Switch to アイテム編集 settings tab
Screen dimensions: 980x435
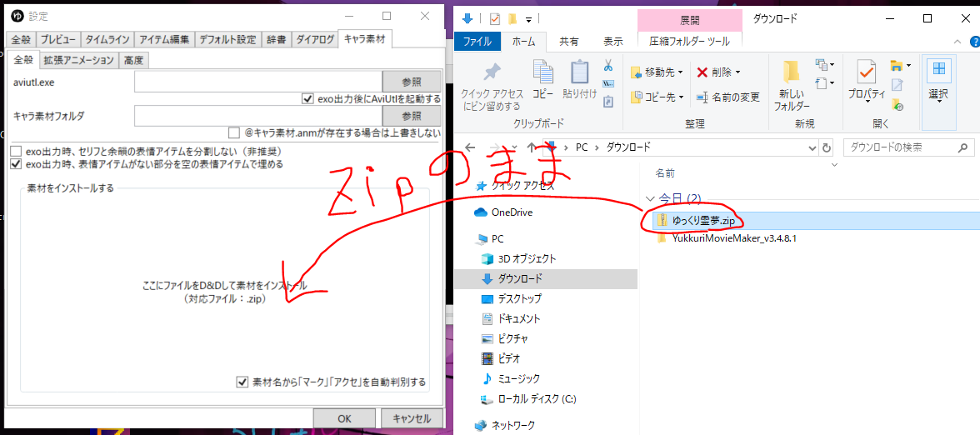coord(164,40)
